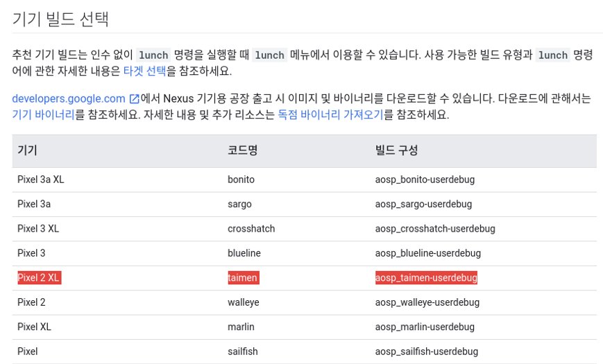
Task: Select the walleye codename cell
Action: click(x=244, y=302)
